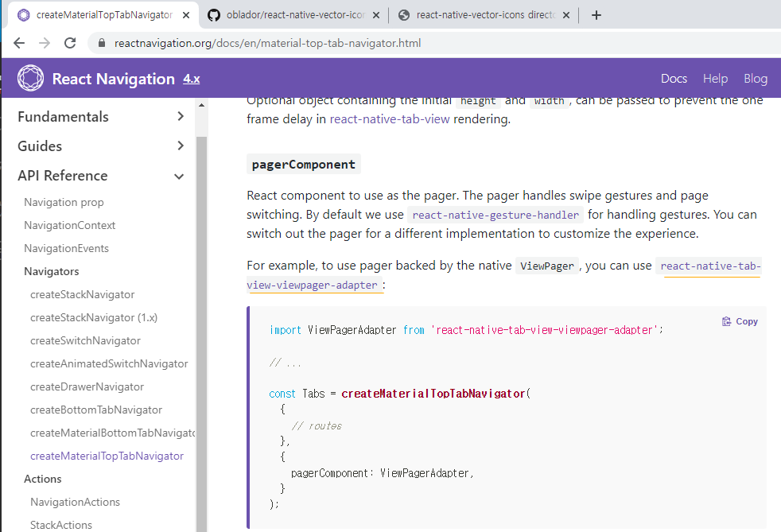Click the pagerComponent heading
This screenshot has width=781, height=532.
pyautogui.click(x=303, y=165)
